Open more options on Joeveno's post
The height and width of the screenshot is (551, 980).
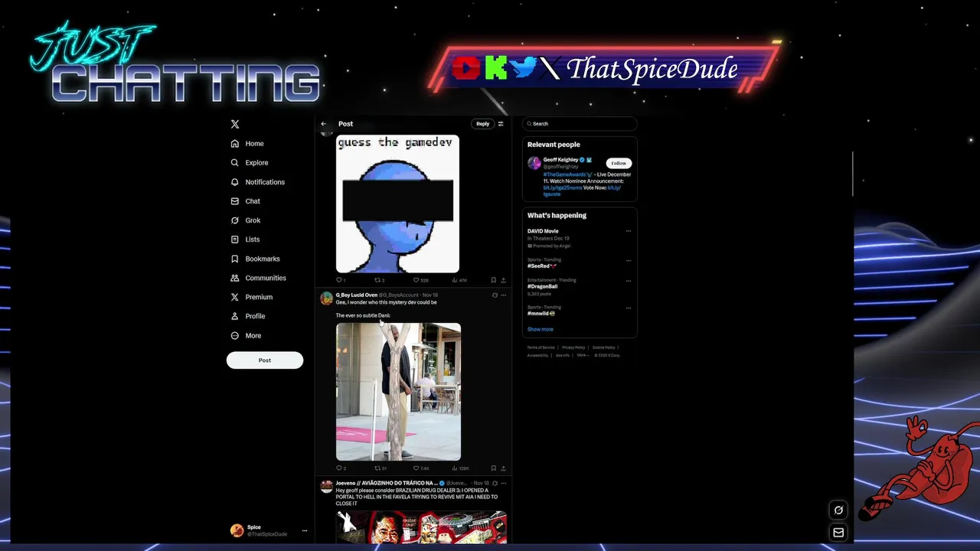point(503,483)
